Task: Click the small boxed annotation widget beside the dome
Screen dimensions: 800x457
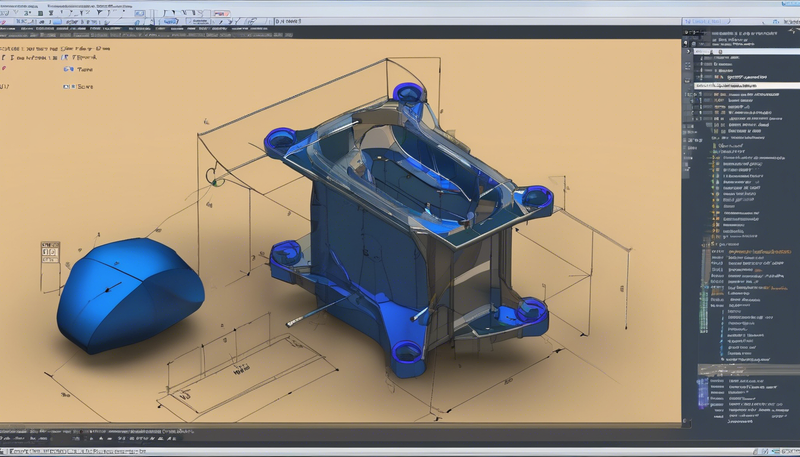Action: 50,252
